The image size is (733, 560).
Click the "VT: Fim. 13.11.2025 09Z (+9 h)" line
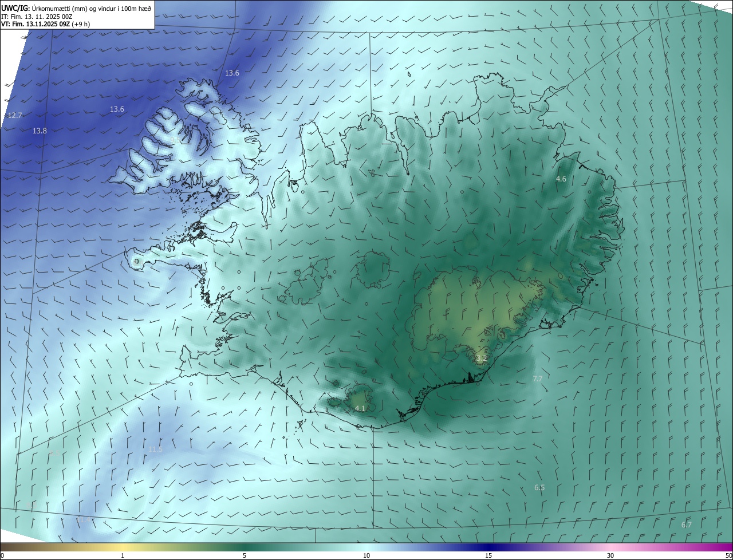(x=46, y=24)
